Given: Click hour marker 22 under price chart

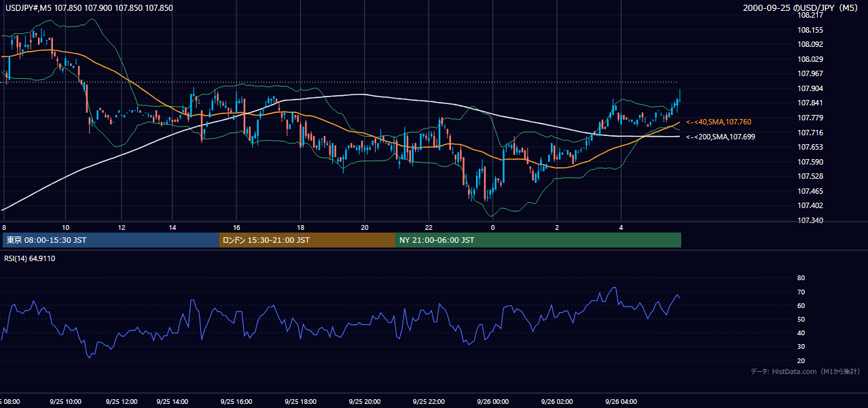Looking at the screenshot, I should coord(429,227).
